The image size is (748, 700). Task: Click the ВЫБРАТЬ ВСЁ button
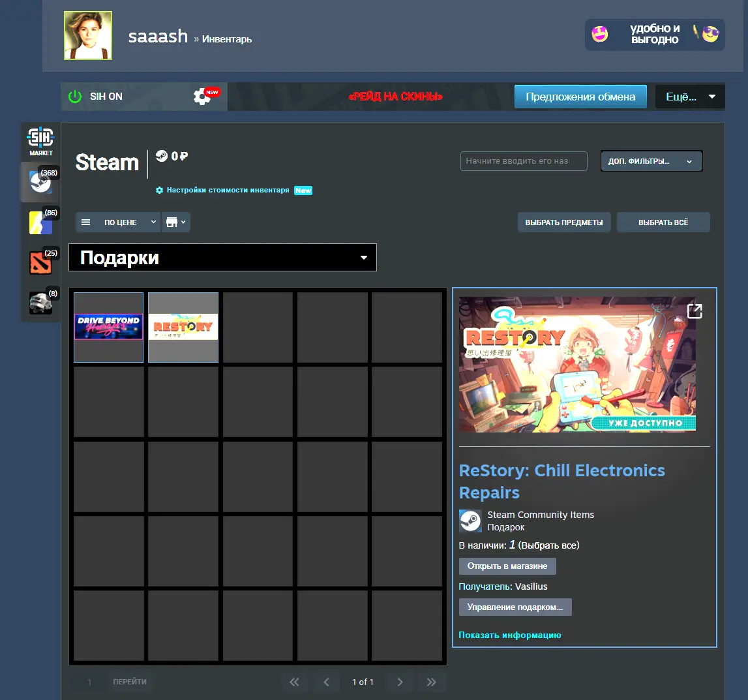(x=663, y=222)
